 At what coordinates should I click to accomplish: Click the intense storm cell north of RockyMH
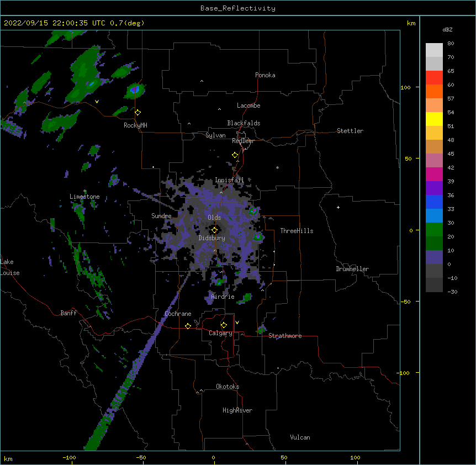[x=135, y=90]
